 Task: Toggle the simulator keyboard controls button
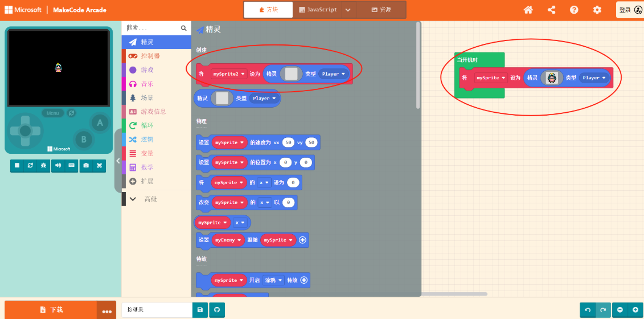[72, 165]
